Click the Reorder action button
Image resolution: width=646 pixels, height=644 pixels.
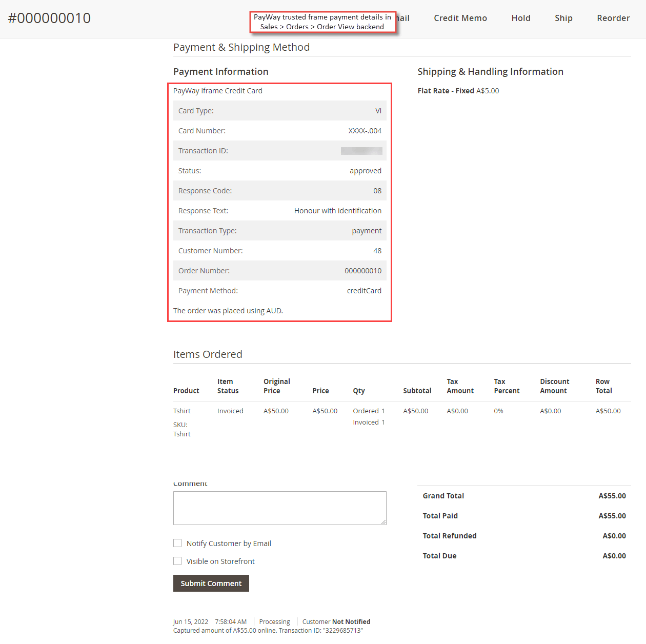tap(613, 18)
